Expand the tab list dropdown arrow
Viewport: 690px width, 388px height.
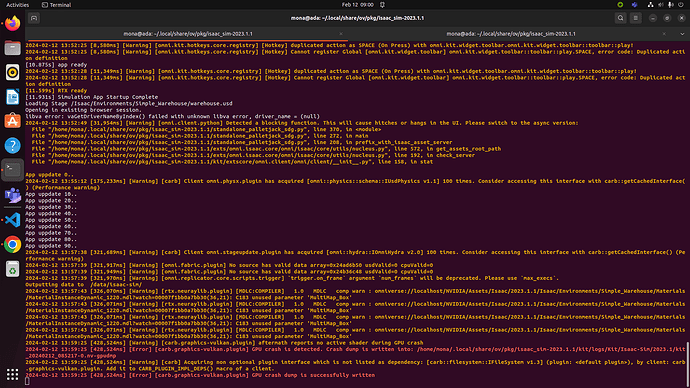click(682, 34)
